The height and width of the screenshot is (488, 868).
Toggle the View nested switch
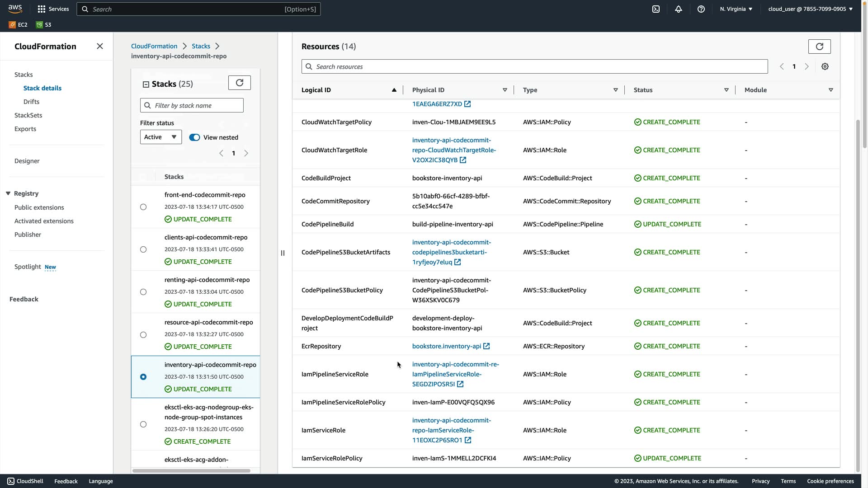click(x=194, y=137)
